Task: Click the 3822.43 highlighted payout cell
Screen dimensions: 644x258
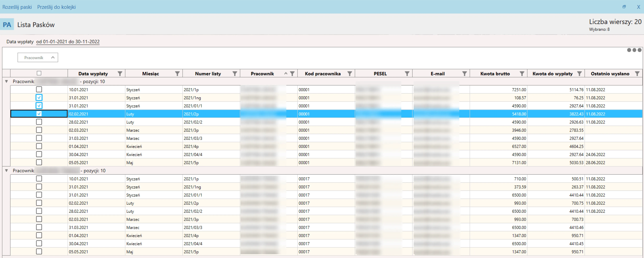Action: coord(556,114)
